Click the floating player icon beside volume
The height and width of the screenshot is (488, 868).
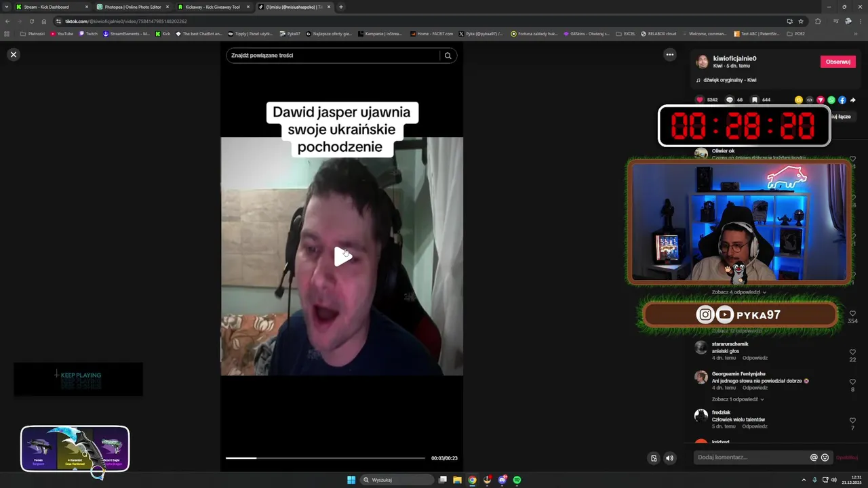coord(654,458)
